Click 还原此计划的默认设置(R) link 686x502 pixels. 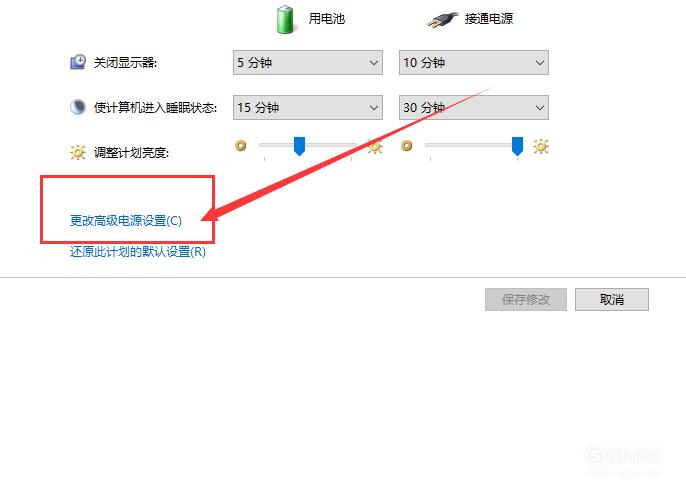coord(137,252)
